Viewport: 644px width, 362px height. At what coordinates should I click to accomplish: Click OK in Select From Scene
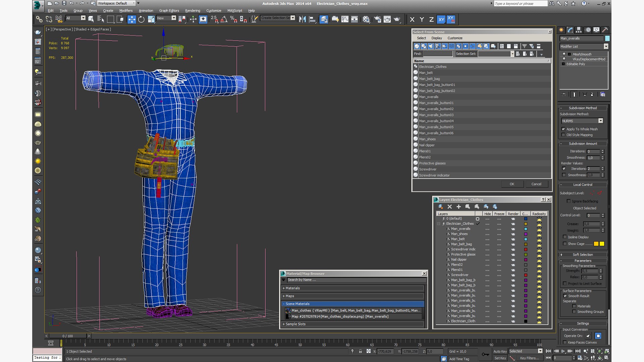512,184
